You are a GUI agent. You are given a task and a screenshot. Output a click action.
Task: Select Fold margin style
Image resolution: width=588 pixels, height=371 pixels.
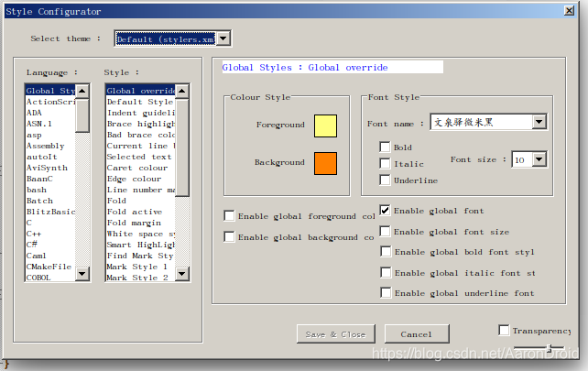pyautogui.click(x=141, y=223)
